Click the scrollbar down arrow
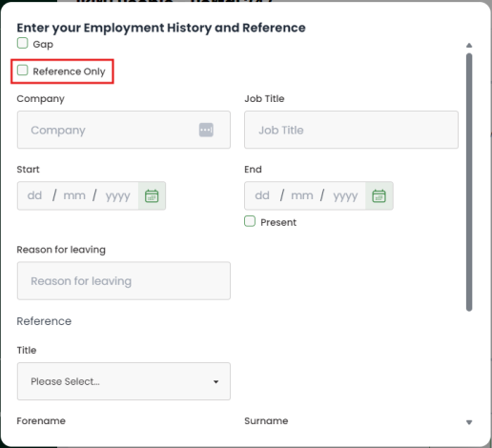The height and width of the screenshot is (448, 492). (469, 422)
